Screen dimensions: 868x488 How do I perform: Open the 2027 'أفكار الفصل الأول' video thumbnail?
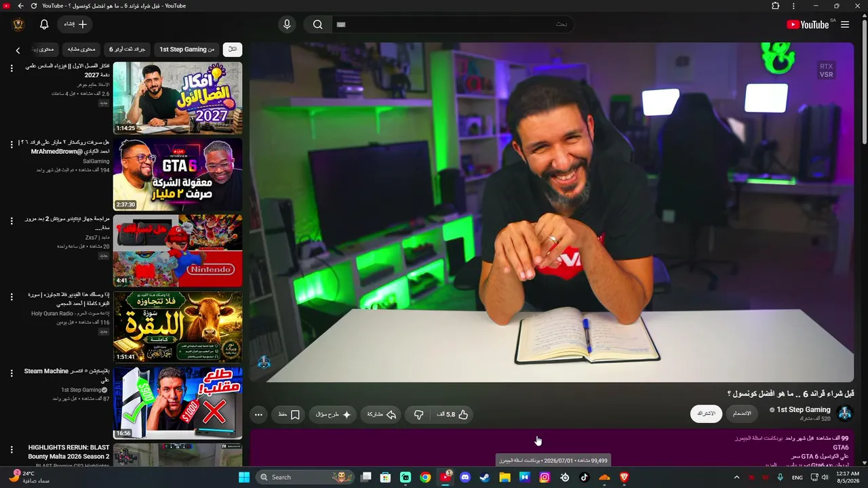click(x=178, y=98)
